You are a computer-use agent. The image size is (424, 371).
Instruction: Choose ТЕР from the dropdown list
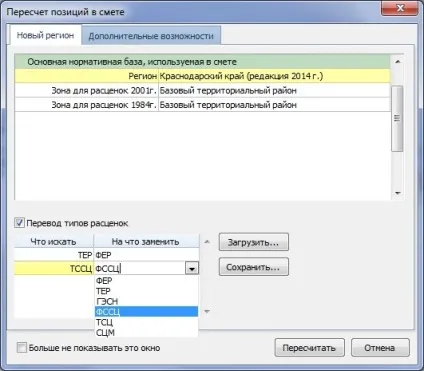tap(146, 291)
